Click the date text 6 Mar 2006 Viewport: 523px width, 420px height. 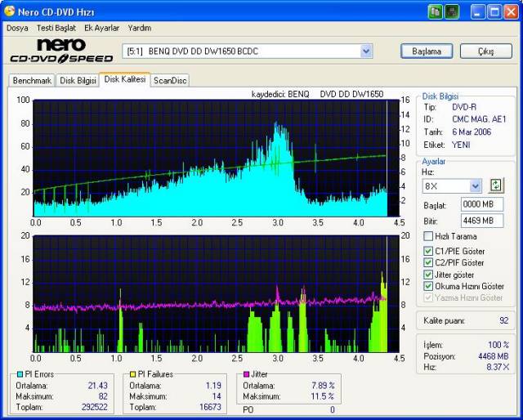472,132
